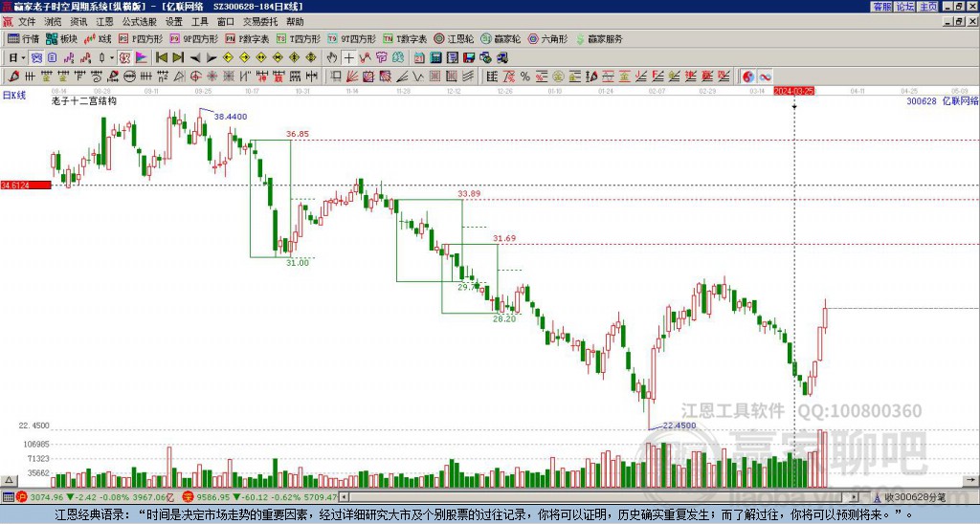Image resolution: width=980 pixels, height=524 pixels.
Task: Click the colored flag icon
Action: (142, 58)
